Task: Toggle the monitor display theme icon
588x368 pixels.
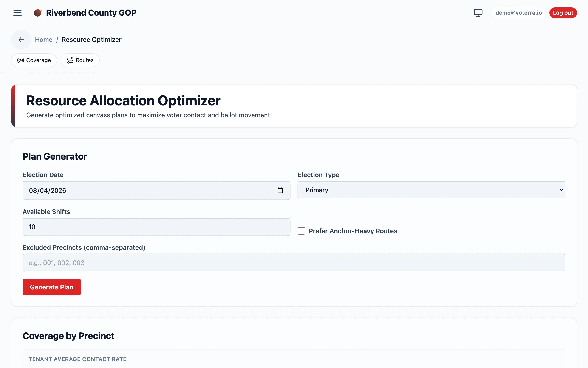Action: click(x=478, y=13)
